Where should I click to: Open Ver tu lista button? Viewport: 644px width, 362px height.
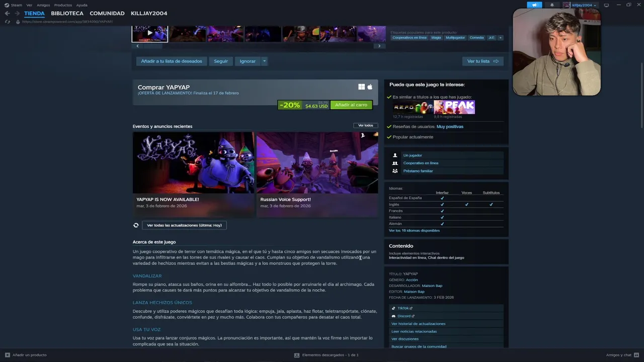tap(482, 61)
